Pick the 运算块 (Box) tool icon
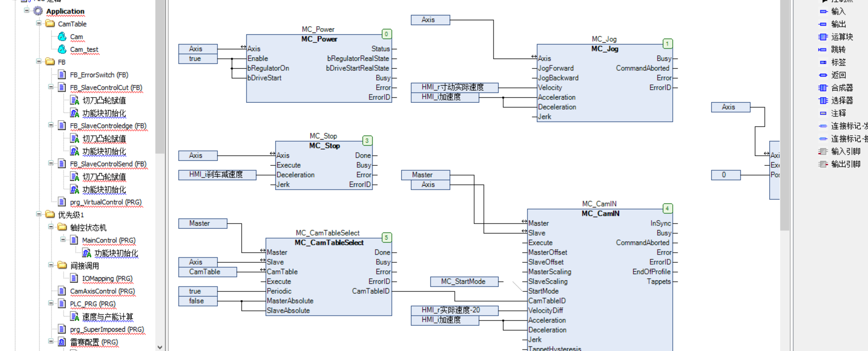 (823, 37)
